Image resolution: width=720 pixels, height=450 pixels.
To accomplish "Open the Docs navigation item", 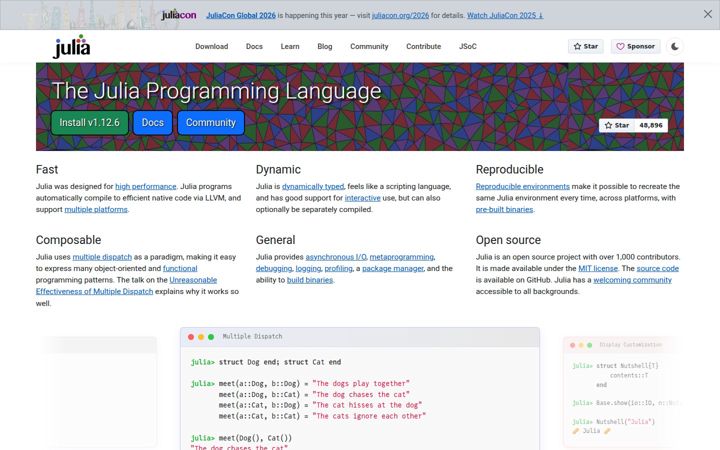I will pos(254,46).
